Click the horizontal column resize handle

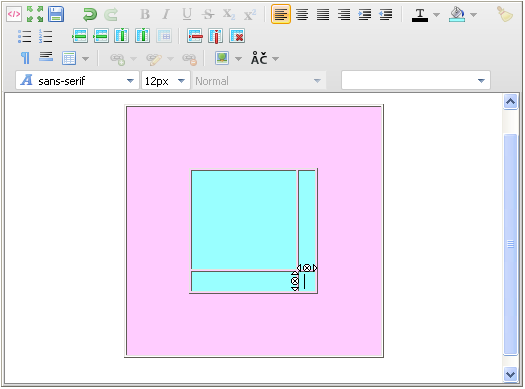(307, 268)
